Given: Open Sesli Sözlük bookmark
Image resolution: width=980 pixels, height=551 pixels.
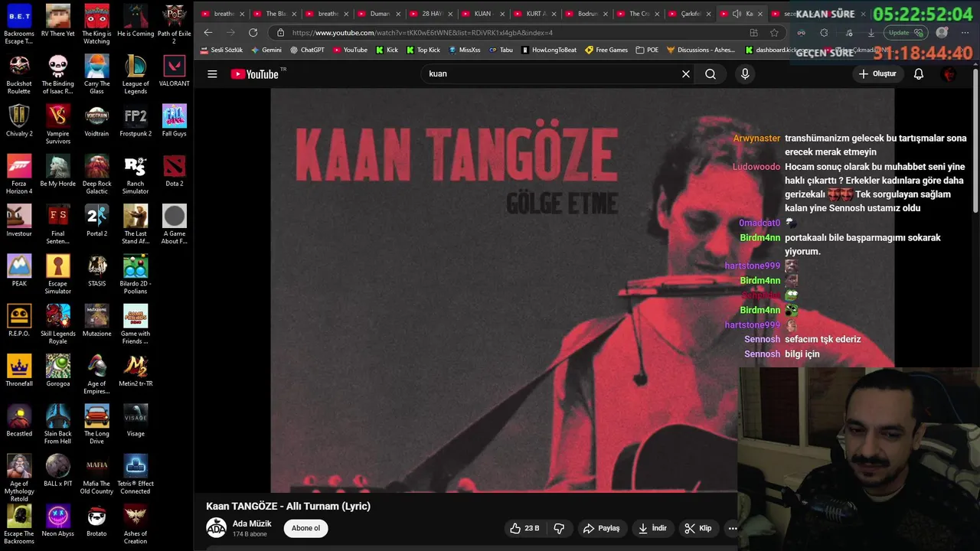Looking at the screenshot, I should pos(221,50).
